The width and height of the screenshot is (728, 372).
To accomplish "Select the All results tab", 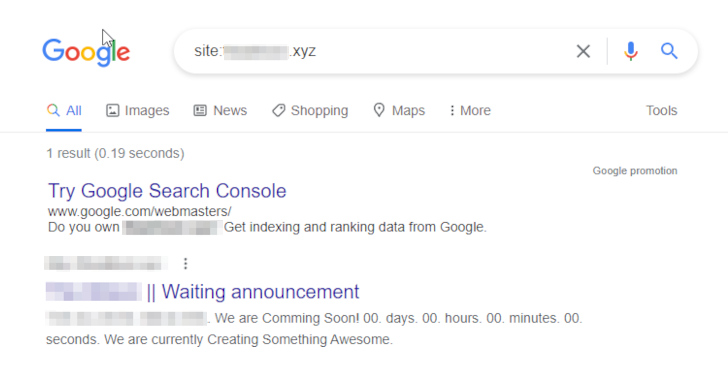I will tap(64, 111).
